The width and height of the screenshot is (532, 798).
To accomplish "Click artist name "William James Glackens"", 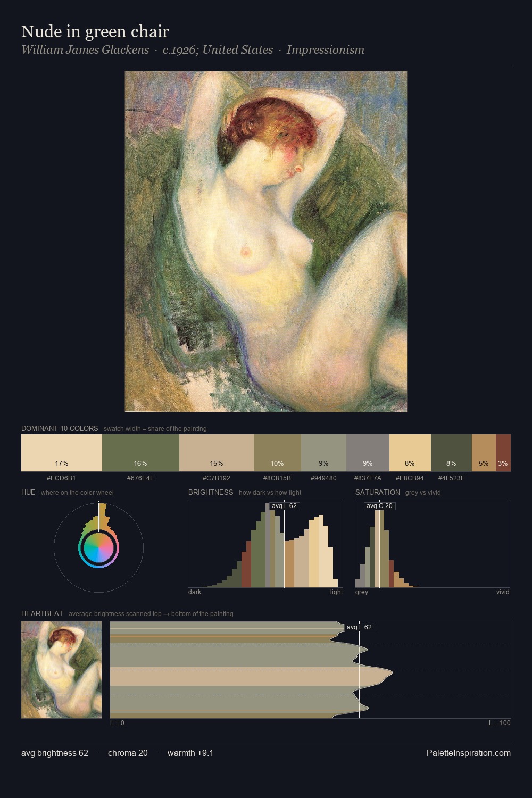I will point(85,50).
